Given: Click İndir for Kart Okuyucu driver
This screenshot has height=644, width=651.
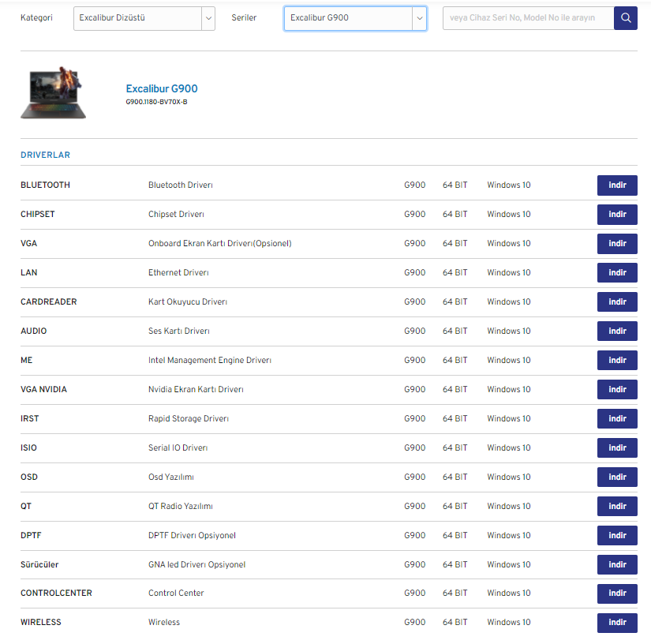Looking at the screenshot, I should tap(617, 301).
